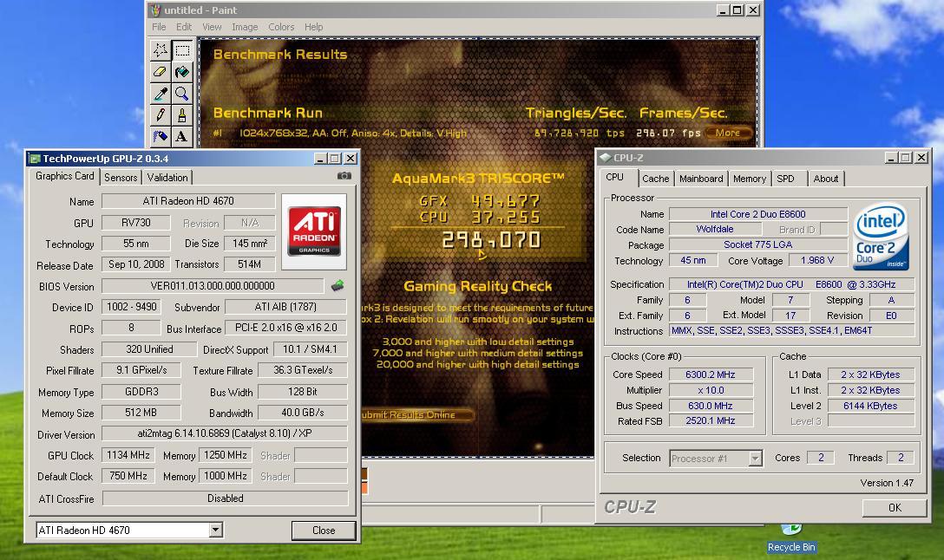Open the Mainboard tab in CPU-Z

[701, 179]
